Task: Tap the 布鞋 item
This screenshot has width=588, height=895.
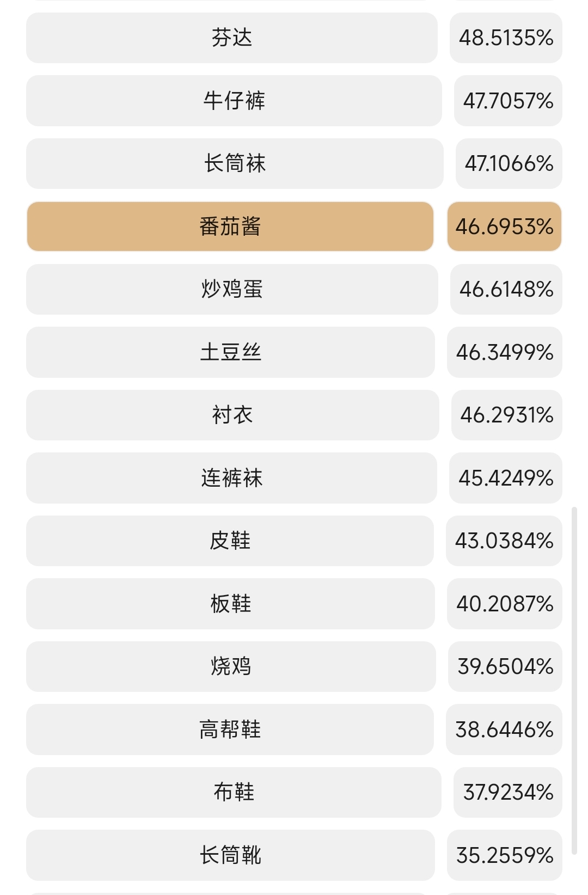Action: tap(234, 792)
